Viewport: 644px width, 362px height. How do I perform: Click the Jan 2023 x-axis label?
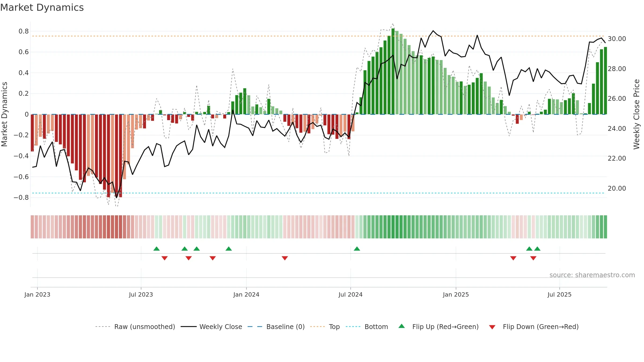coord(37,294)
